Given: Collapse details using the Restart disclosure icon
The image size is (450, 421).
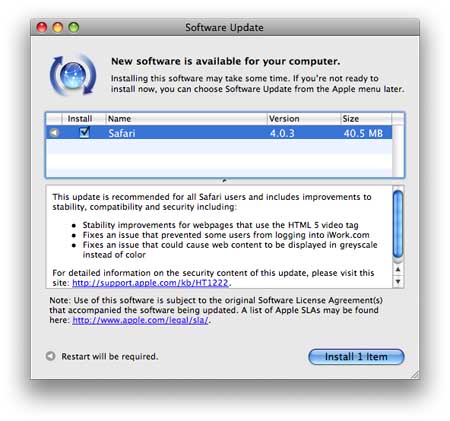Looking at the screenshot, I should tap(50, 356).
